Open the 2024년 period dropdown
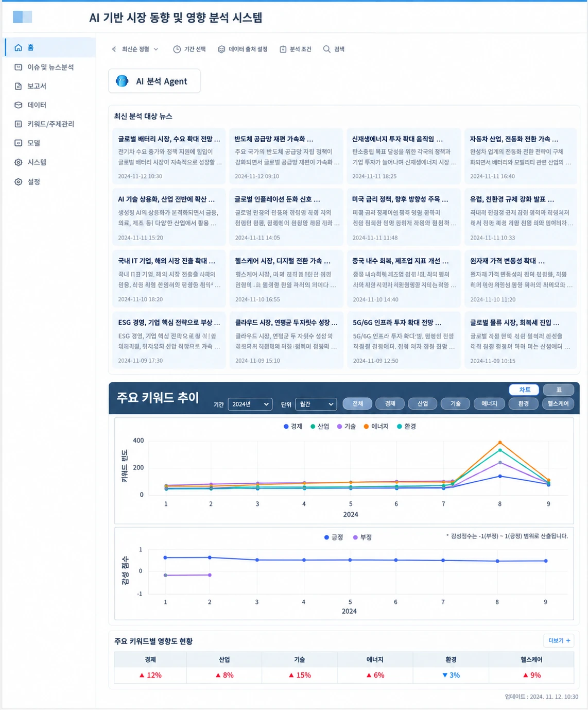 click(x=250, y=404)
